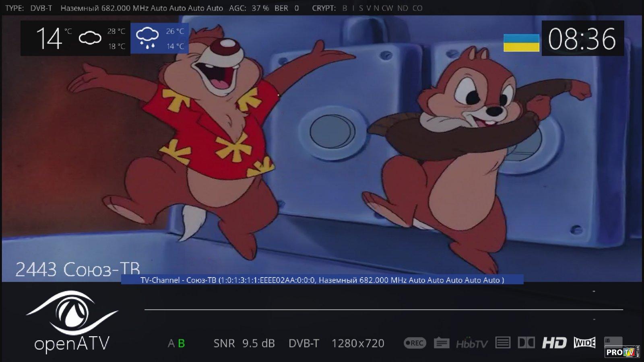644x362 pixels.
Task: Click the REC recording indicator icon
Action: click(x=415, y=343)
